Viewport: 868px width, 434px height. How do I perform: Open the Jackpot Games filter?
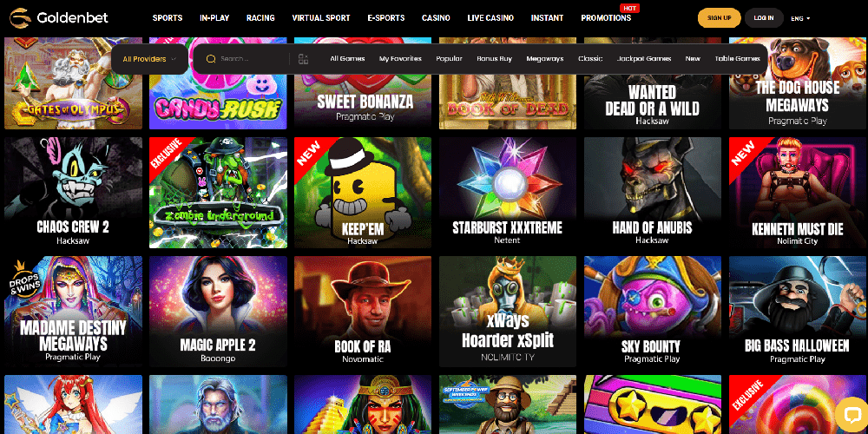[644, 59]
